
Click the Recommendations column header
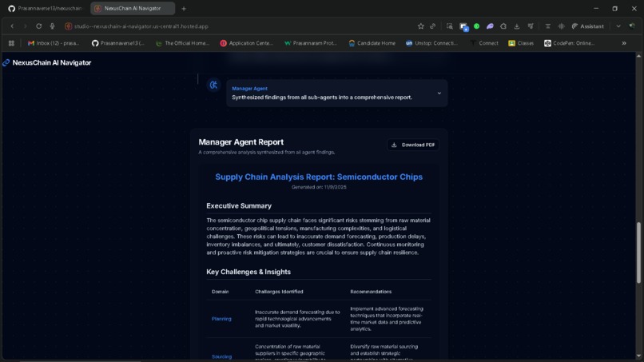pyautogui.click(x=371, y=292)
